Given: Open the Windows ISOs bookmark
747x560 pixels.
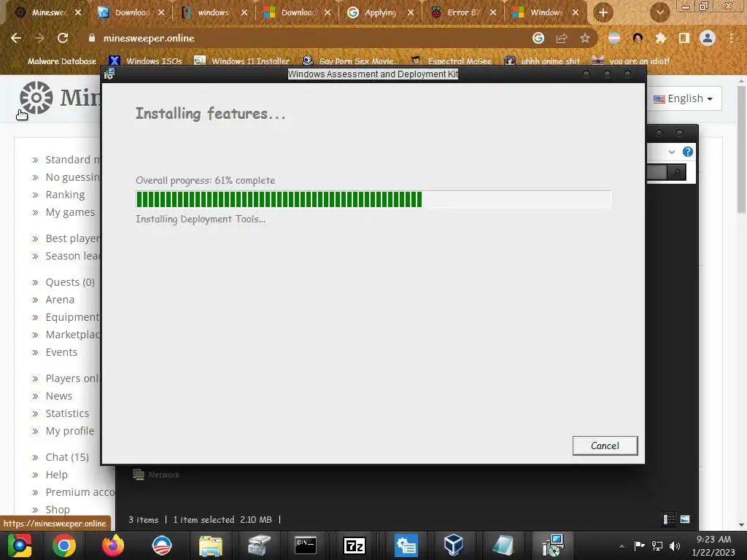Looking at the screenshot, I should click(145, 61).
